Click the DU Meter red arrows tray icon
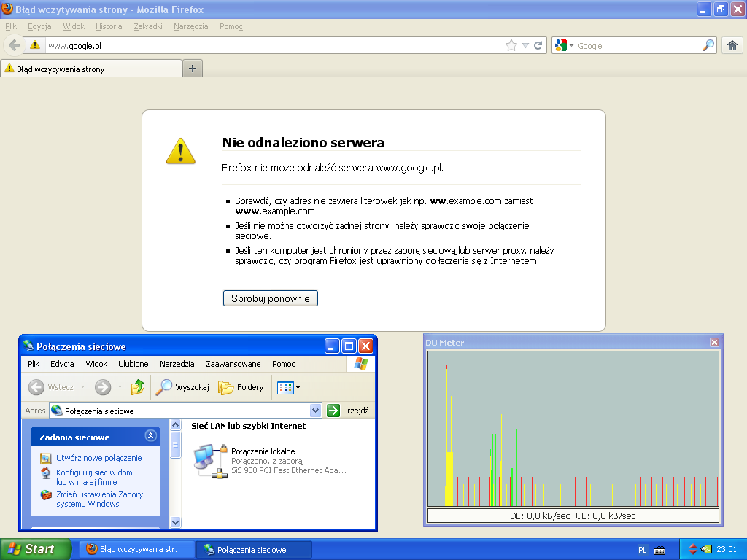The image size is (747, 560). 693,549
